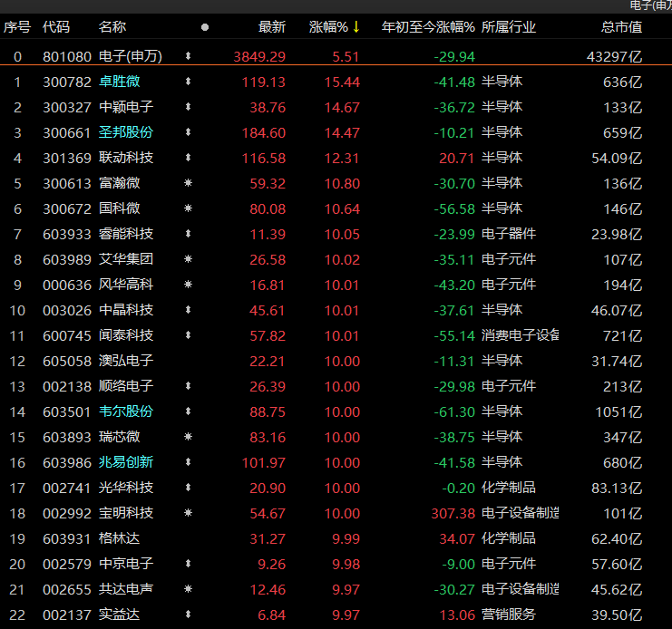Click latest price 3849.29
Viewport: 672px width, 629px height.
[x=259, y=56]
